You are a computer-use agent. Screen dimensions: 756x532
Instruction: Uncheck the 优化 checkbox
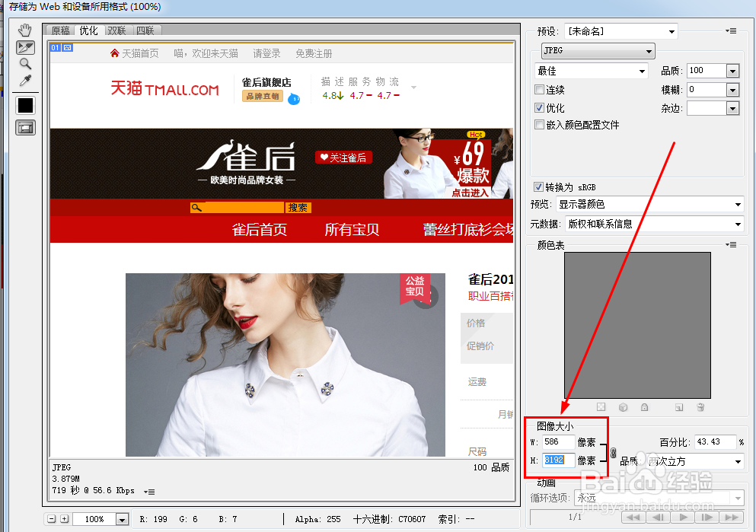[x=540, y=107]
